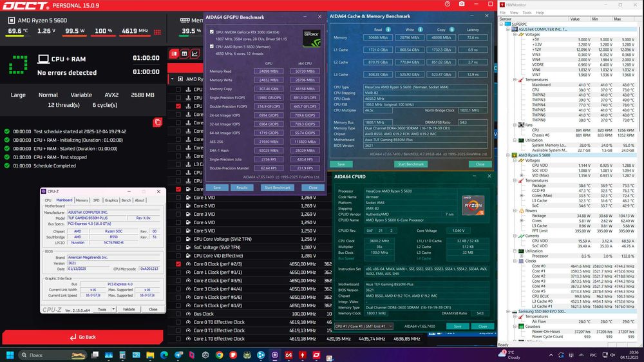Toggle GPU NVIDIA GeForce RTX 3060 checkbox
Screen dimensions: 644x362
point(211,32)
